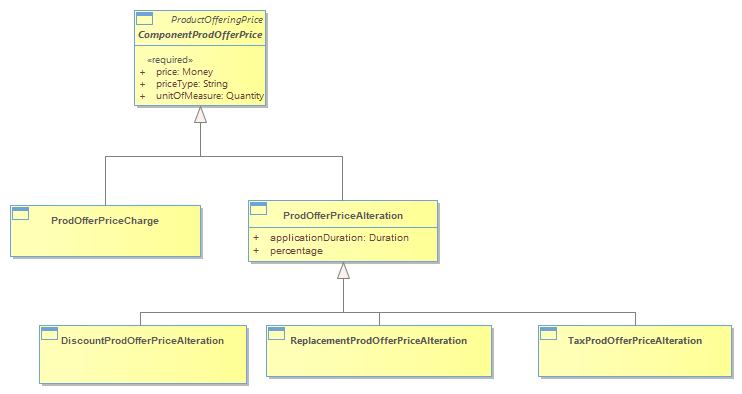Select the DiscountProdOfferPriceAlteration class title

click(142, 341)
